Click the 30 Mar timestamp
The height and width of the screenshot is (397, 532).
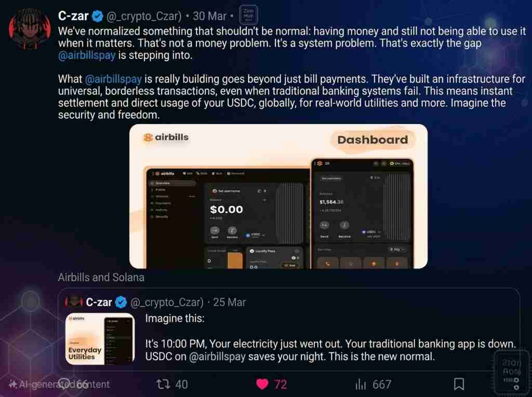coord(209,16)
